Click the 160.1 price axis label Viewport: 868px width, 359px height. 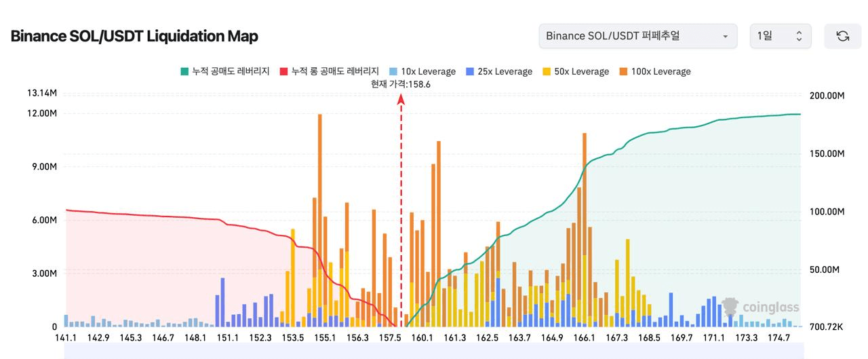422,338
